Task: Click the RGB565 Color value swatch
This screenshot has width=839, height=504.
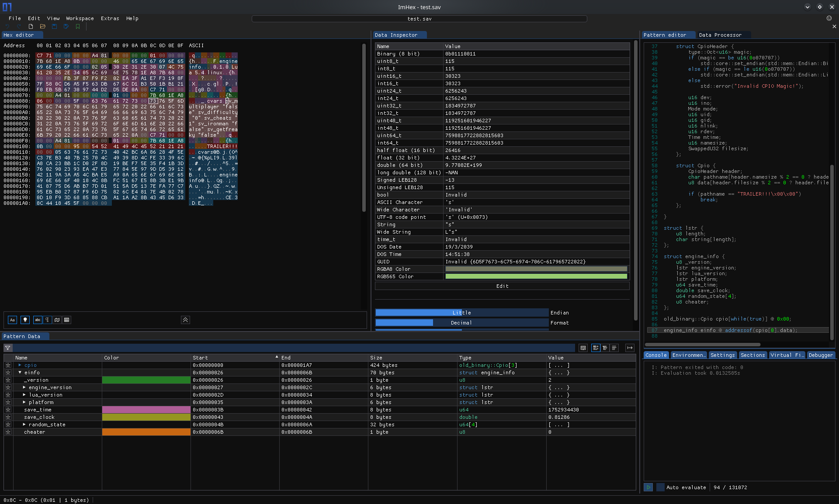Action: click(x=536, y=276)
